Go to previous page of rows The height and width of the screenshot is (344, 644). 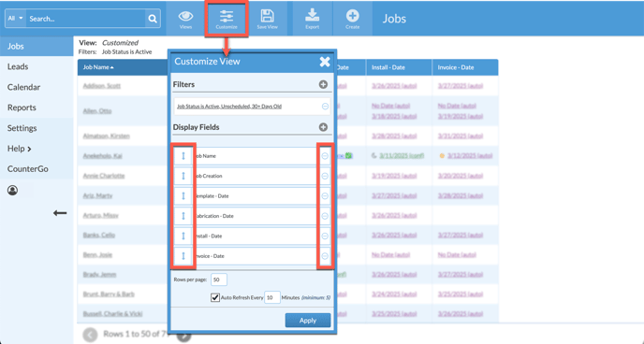90,335
